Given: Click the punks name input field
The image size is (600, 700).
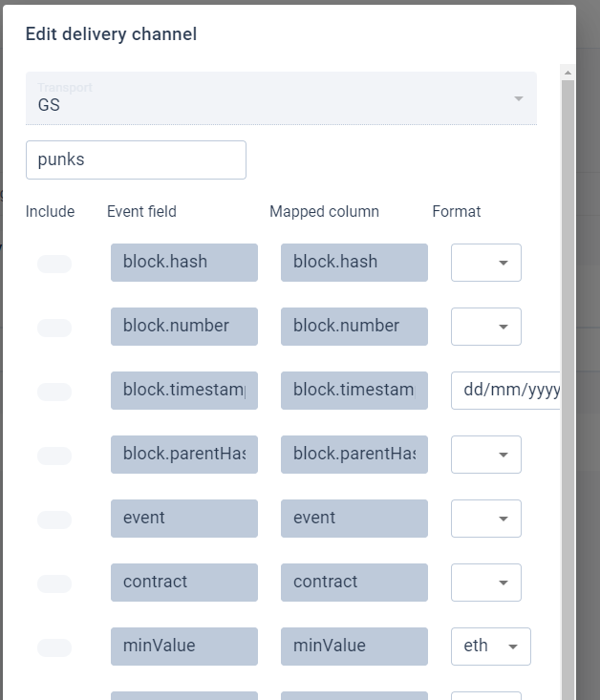Looking at the screenshot, I should coord(136,159).
